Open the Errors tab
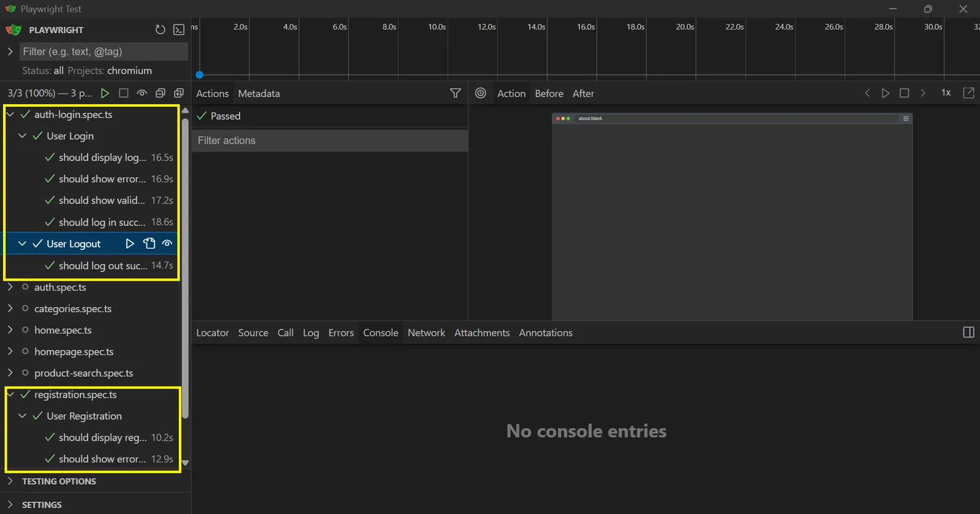980x514 pixels. pyautogui.click(x=341, y=333)
